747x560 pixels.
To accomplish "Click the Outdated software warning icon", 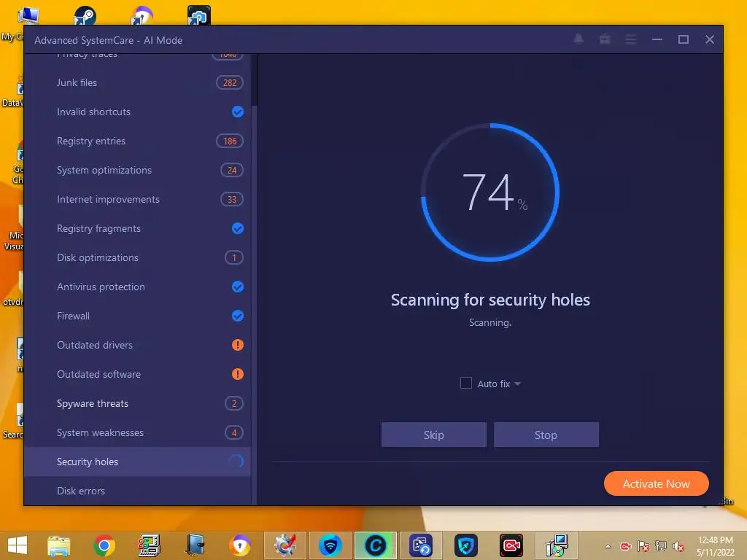I will pos(237,374).
